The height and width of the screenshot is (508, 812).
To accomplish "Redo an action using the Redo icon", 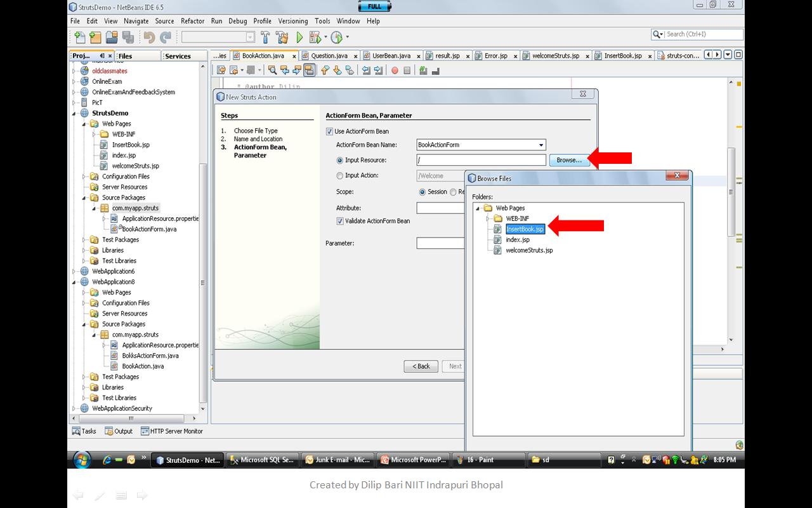I will (165, 36).
